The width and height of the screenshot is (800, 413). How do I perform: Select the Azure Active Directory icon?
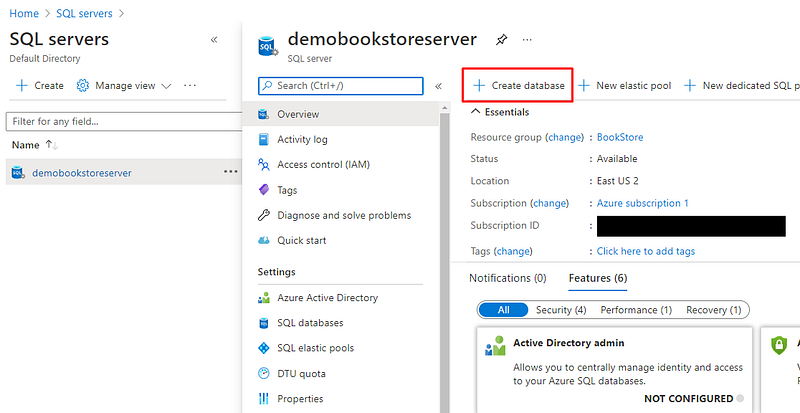[263, 298]
